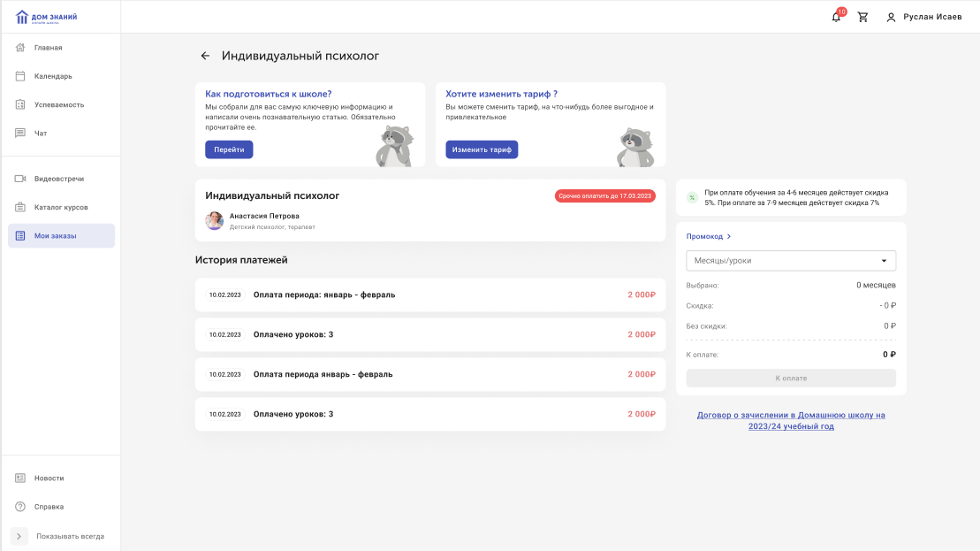Click Анастасия Петрова name

click(263, 216)
